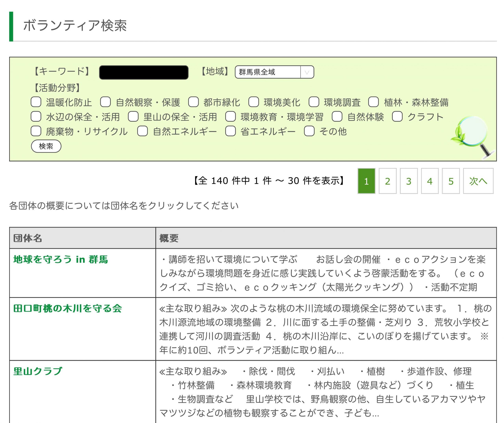Click the keyword input field

pos(144,72)
